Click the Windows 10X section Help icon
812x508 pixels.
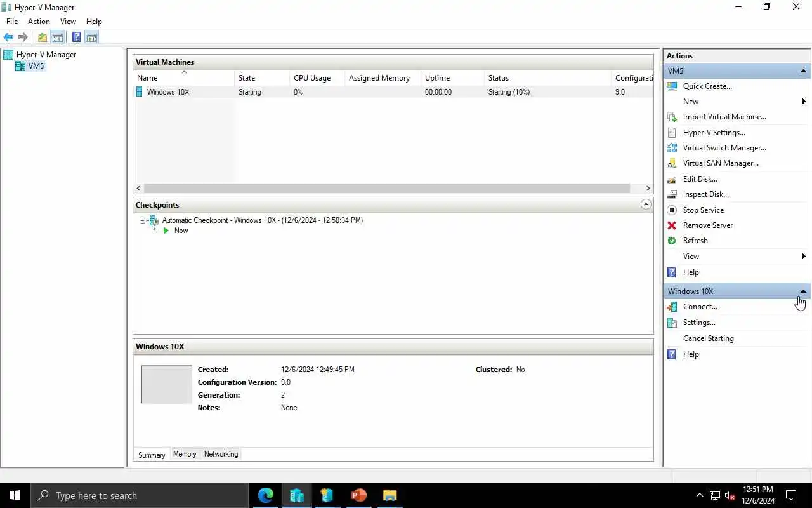pyautogui.click(x=672, y=354)
